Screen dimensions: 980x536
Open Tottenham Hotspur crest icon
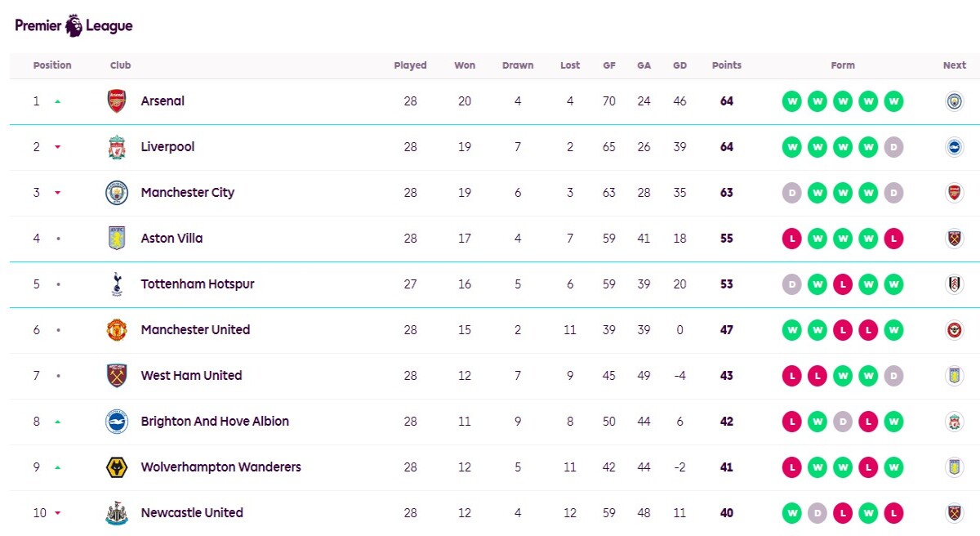click(117, 284)
